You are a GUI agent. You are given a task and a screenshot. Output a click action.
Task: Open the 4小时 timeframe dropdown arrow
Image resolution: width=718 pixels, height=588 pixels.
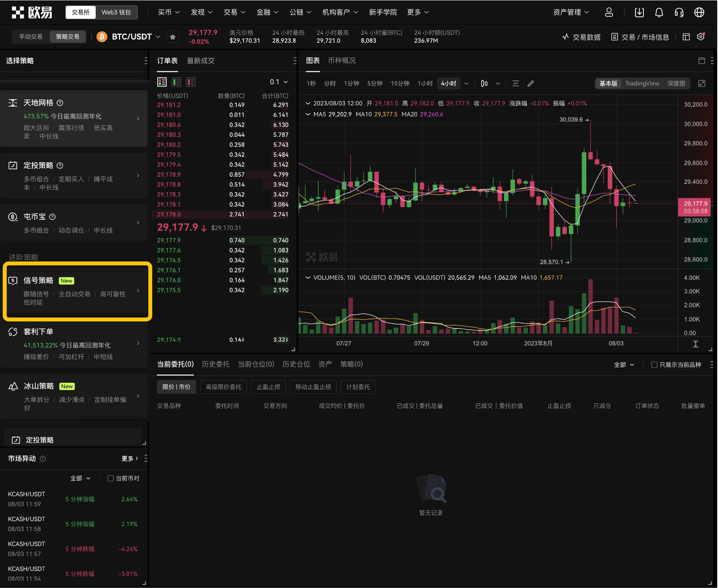tap(466, 83)
